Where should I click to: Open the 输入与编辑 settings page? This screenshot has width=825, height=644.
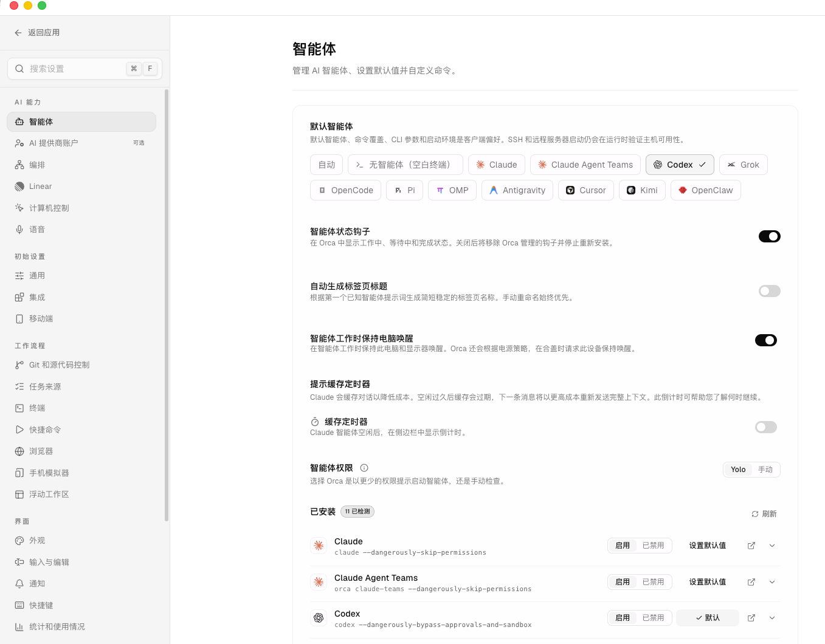pyautogui.click(x=81, y=563)
